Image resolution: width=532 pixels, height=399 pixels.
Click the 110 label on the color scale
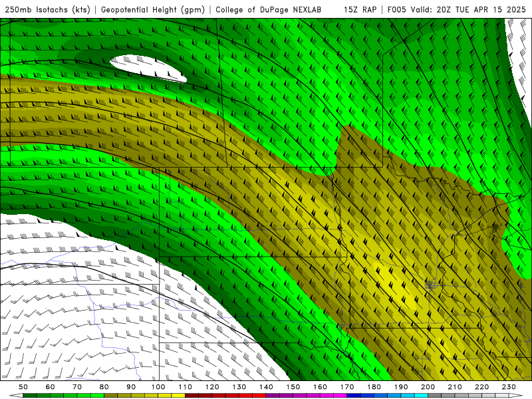[186, 387]
